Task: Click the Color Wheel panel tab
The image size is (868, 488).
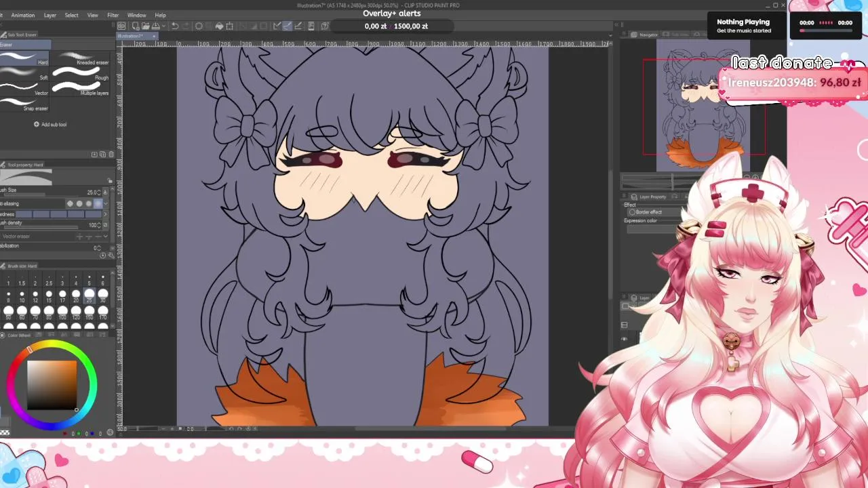Action: click(16, 335)
